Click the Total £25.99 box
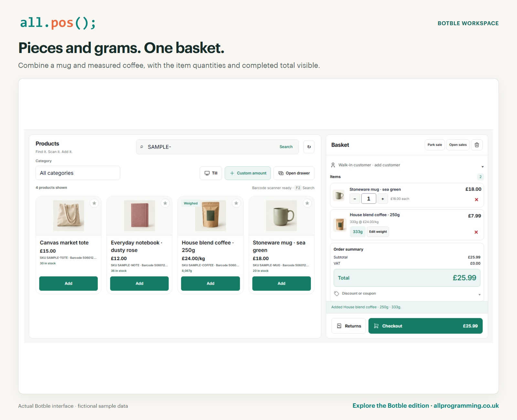 pos(407,278)
